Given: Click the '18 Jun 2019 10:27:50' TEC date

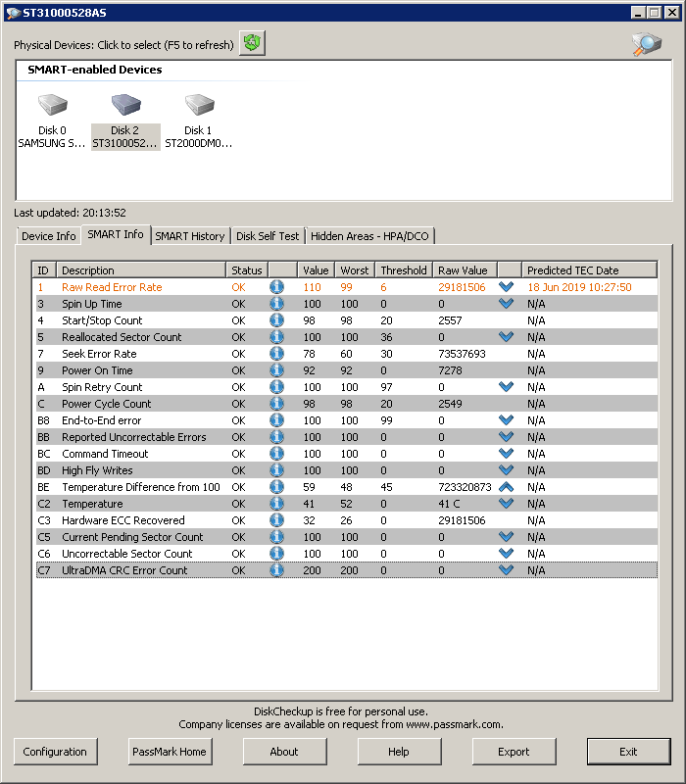Looking at the screenshot, I should click(x=579, y=287).
